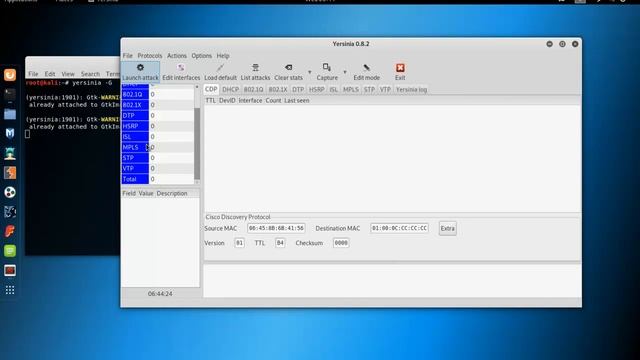Open terminal window's View menu
The width and height of the screenshot is (640, 360).
68,74
